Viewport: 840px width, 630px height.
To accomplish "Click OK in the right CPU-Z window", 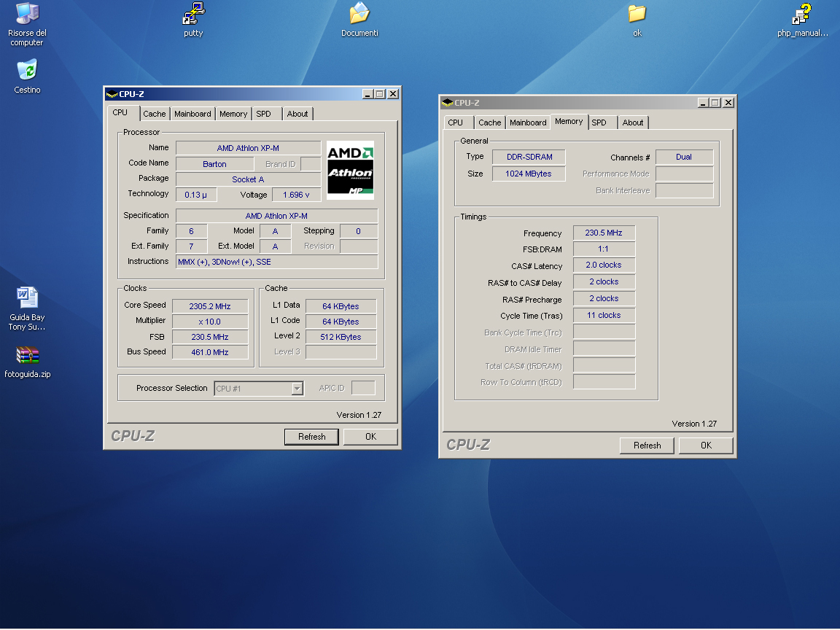I will click(x=706, y=446).
